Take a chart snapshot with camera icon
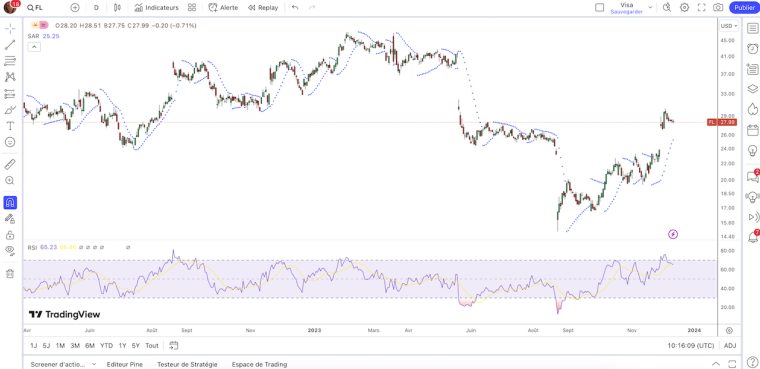The height and width of the screenshot is (369, 760). pyautogui.click(x=718, y=7)
